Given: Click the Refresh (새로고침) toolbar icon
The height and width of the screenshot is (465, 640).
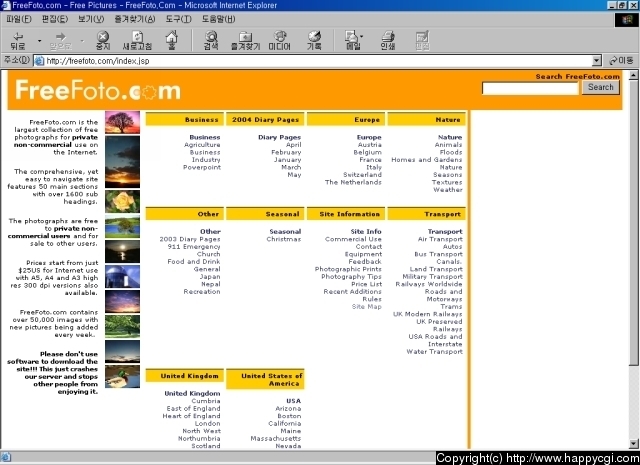Looking at the screenshot, I should point(137,40).
